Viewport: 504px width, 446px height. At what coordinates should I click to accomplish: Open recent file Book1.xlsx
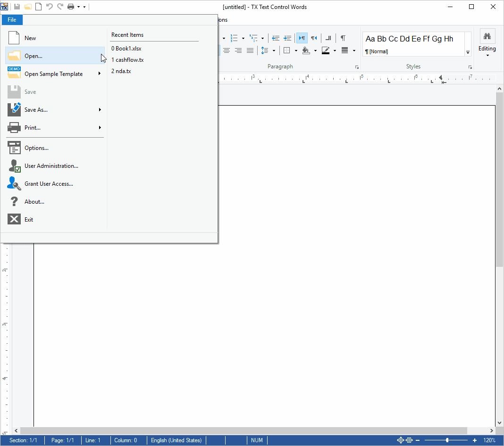[x=126, y=48]
